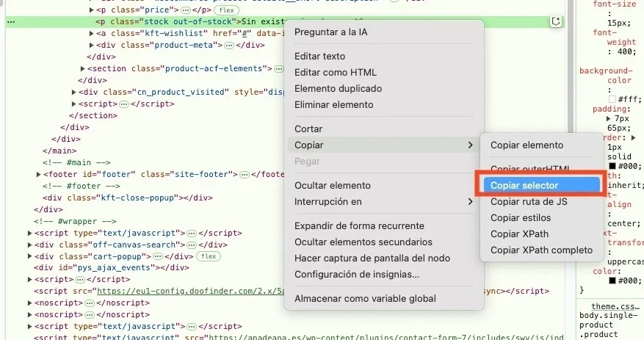
Task: Expand the cart-popup div node
Action: (x=29, y=256)
